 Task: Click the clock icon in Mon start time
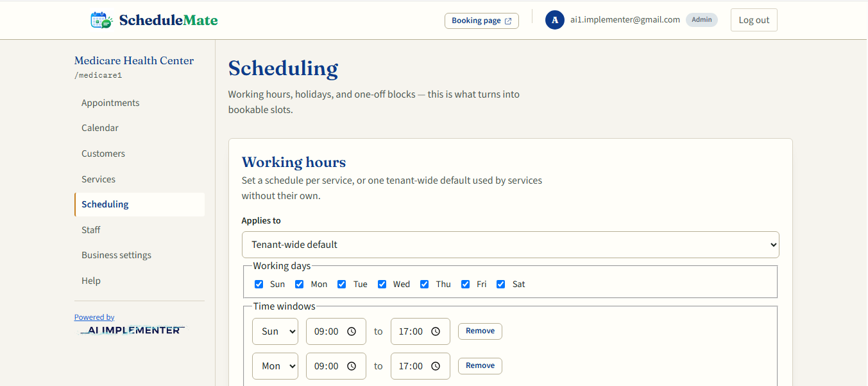click(x=352, y=366)
